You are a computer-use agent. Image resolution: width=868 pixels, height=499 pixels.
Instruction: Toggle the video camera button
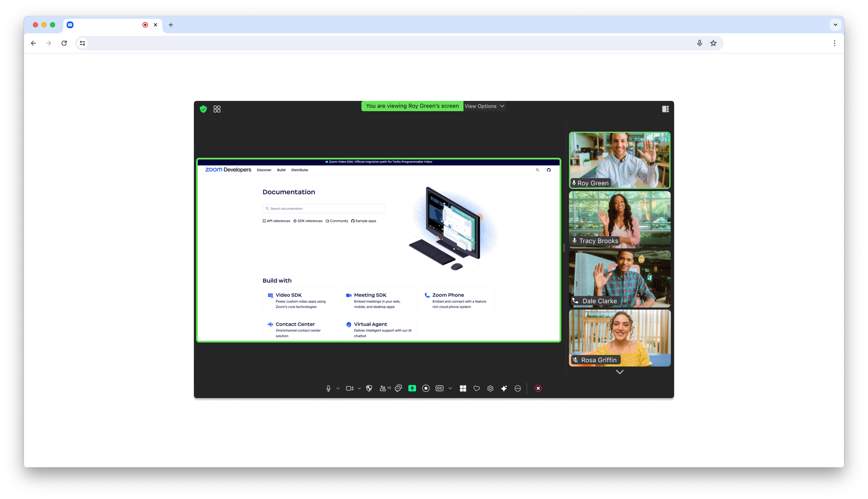(x=349, y=388)
